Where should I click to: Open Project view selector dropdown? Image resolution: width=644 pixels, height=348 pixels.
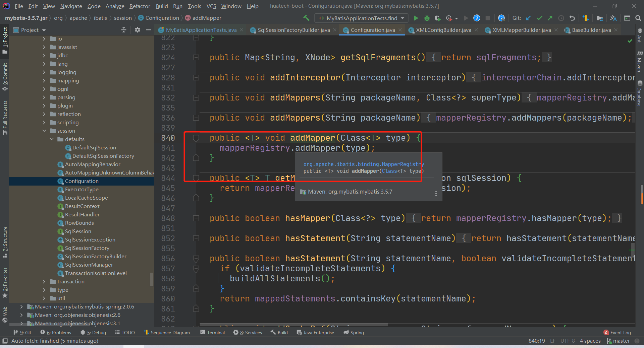click(30, 30)
